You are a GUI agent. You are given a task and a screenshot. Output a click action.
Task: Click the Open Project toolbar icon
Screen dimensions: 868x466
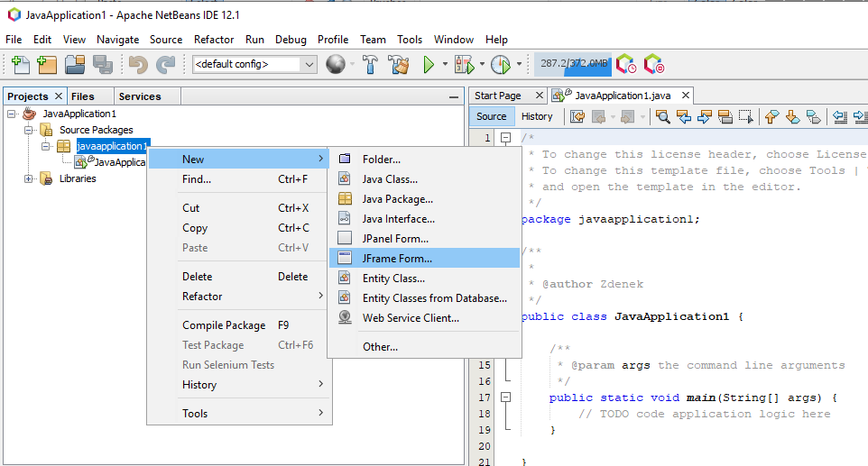[75, 64]
